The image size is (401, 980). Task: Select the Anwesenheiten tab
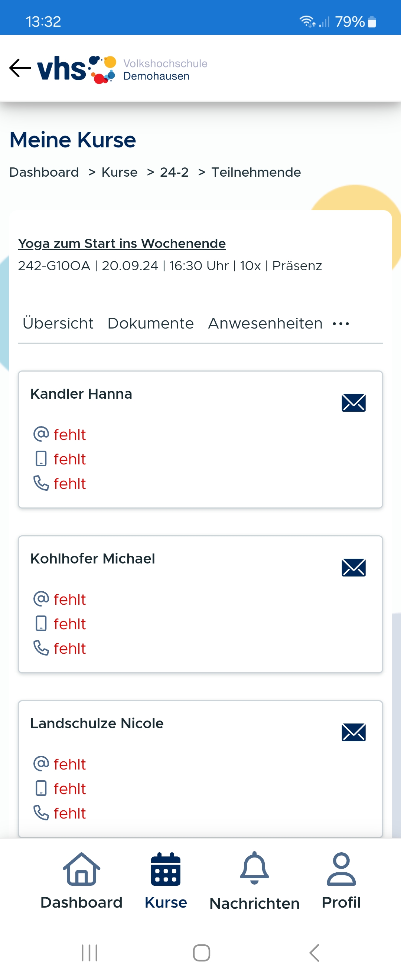(x=265, y=323)
